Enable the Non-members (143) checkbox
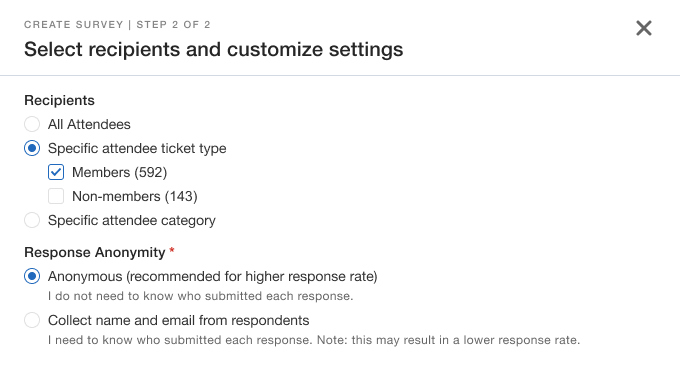The height and width of the screenshot is (372, 680). (x=56, y=196)
